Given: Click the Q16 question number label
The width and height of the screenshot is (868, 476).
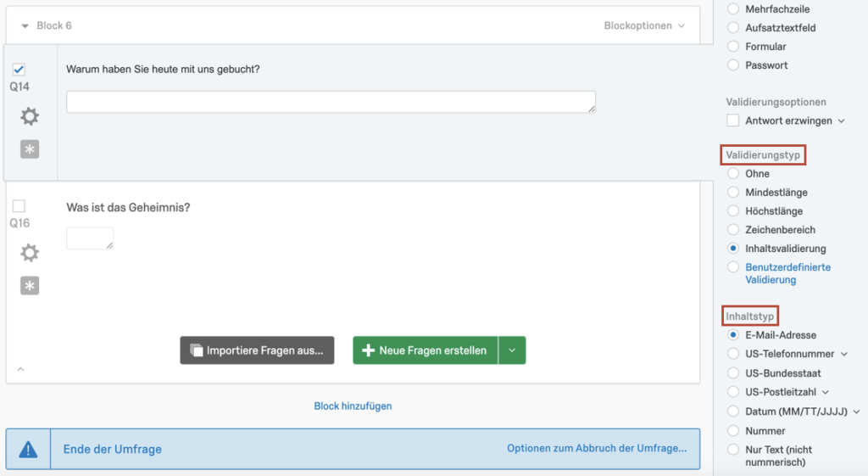Looking at the screenshot, I should pyautogui.click(x=19, y=223).
